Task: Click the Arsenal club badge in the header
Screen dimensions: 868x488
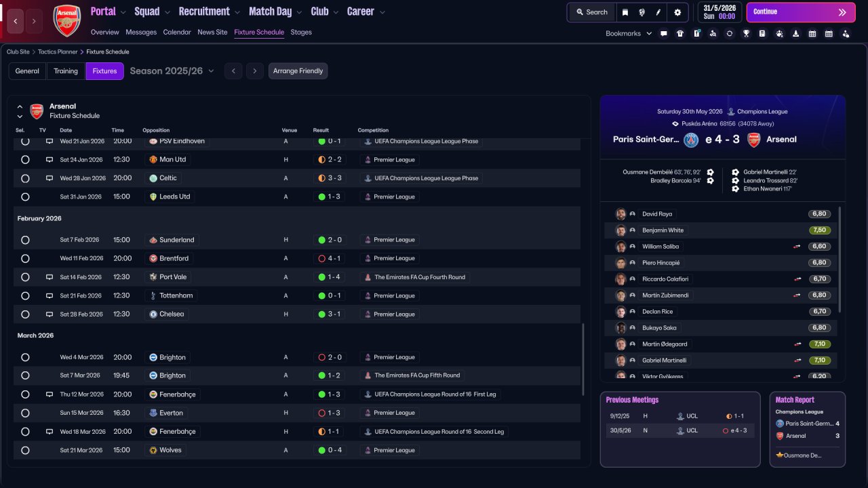Action: (66, 20)
